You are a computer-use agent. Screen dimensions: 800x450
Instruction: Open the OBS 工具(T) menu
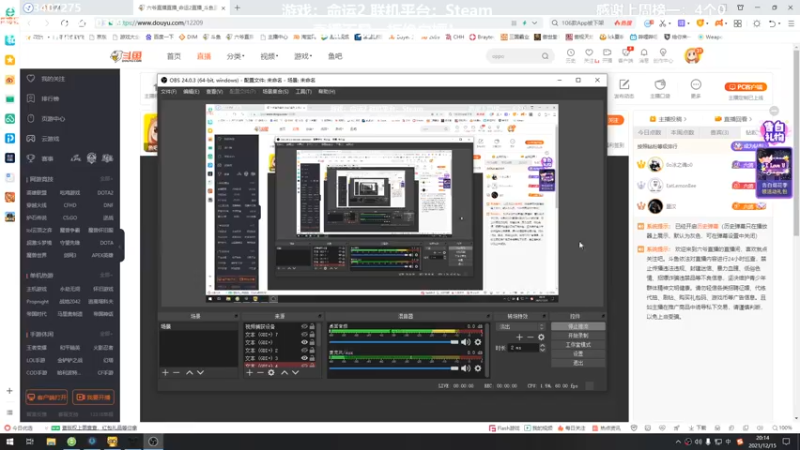(x=304, y=92)
